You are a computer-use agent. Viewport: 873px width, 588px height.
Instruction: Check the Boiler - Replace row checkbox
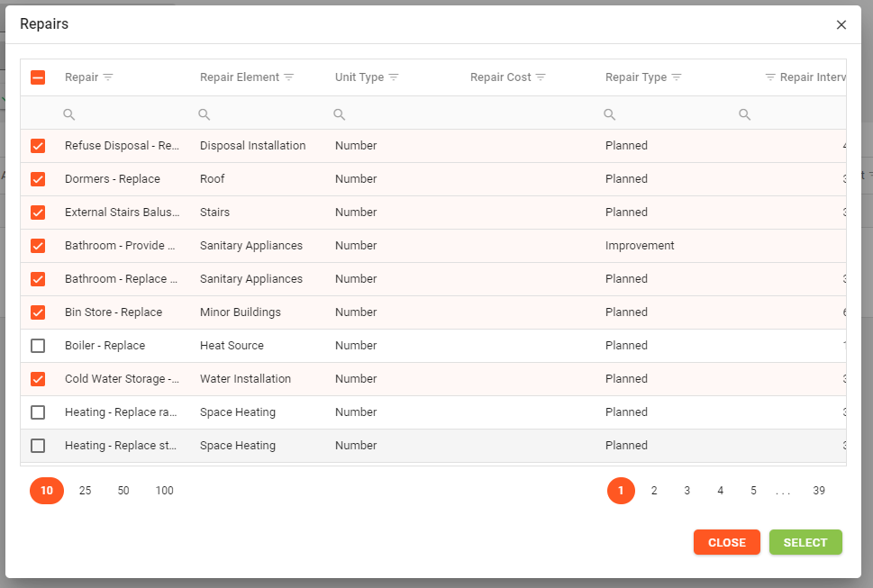(38, 346)
